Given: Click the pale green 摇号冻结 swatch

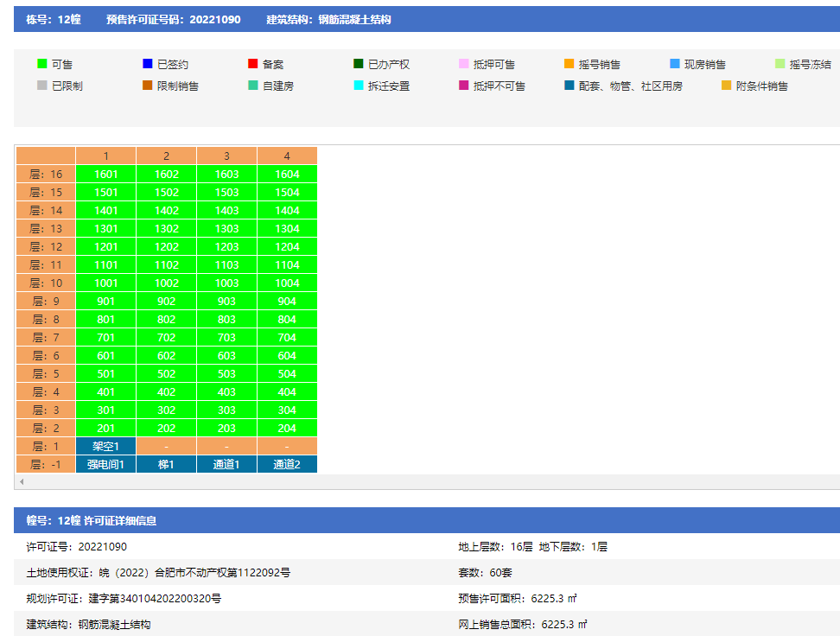Looking at the screenshot, I should (x=780, y=64).
